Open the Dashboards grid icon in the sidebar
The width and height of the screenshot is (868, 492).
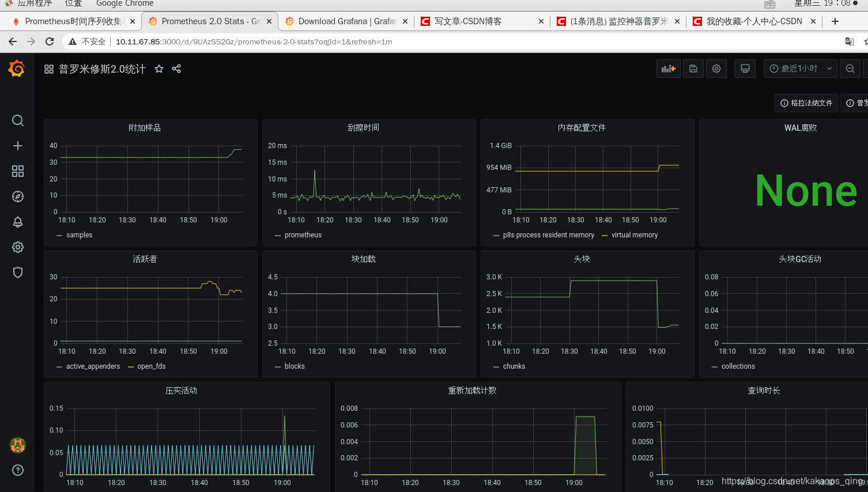click(18, 171)
